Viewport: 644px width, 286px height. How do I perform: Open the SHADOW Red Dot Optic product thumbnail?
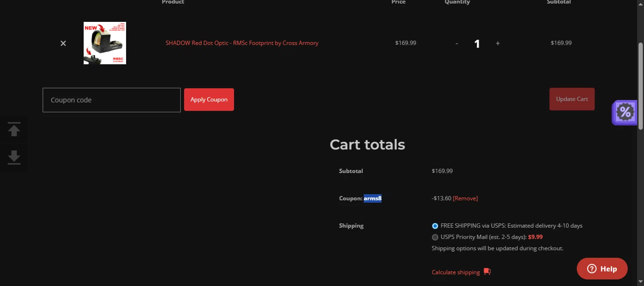[105, 43]
